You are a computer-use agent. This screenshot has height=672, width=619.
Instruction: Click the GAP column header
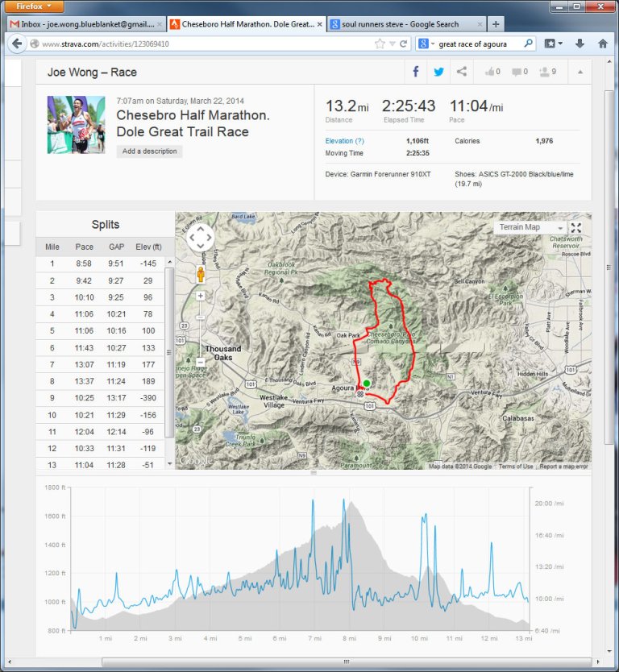(x=116, y=247)
